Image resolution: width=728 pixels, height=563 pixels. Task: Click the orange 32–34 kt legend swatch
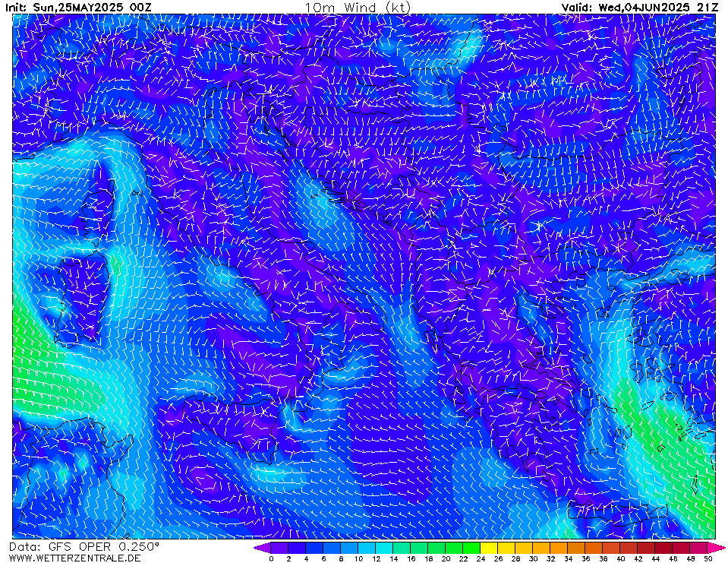pyautogui.click(x=559, y=548)
